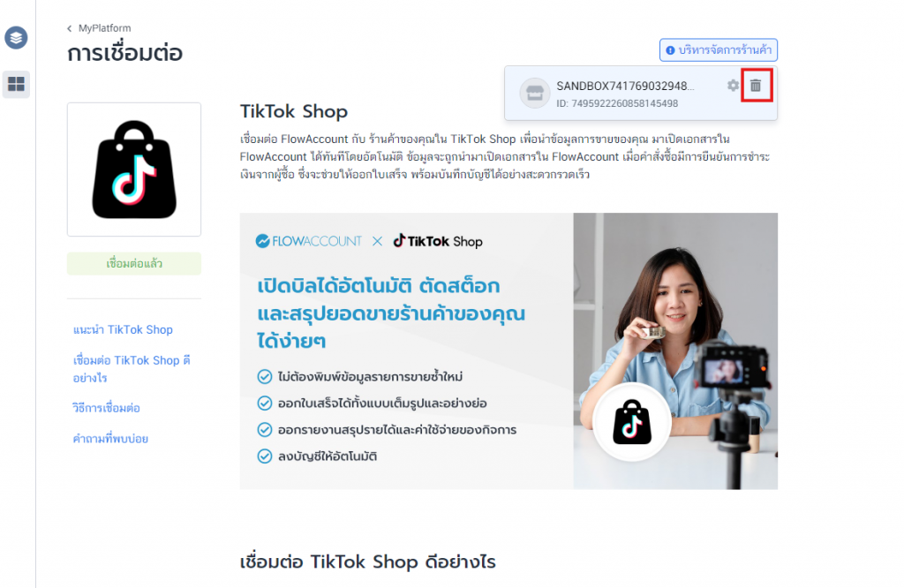The width and height of the screenshot is (904, 588).
Task: Click the เชื่อมต่อแล้ว connection status badge
Action: (133, 263)
